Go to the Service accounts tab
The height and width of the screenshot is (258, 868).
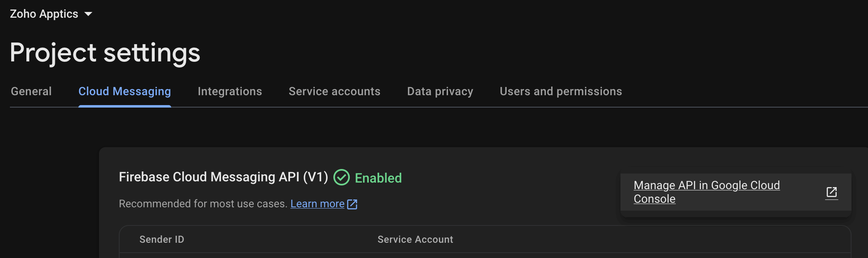coord(335,91)
